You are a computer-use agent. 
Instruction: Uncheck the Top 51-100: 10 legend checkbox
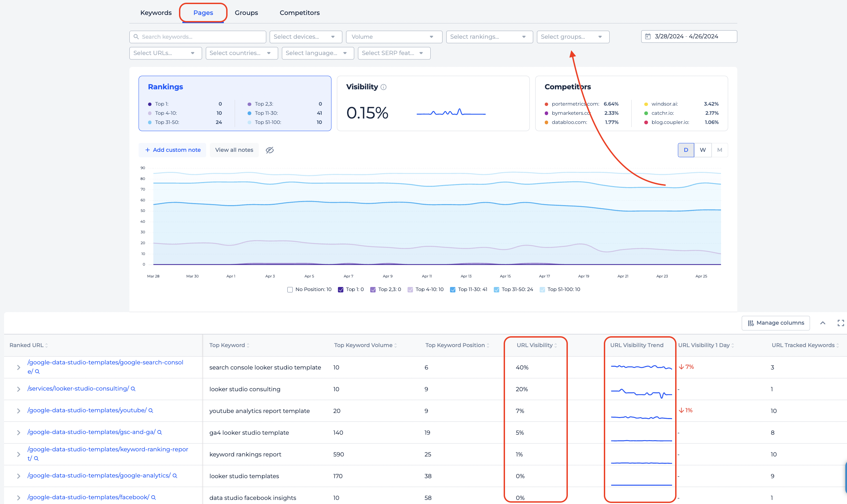[x=542, y=289]
